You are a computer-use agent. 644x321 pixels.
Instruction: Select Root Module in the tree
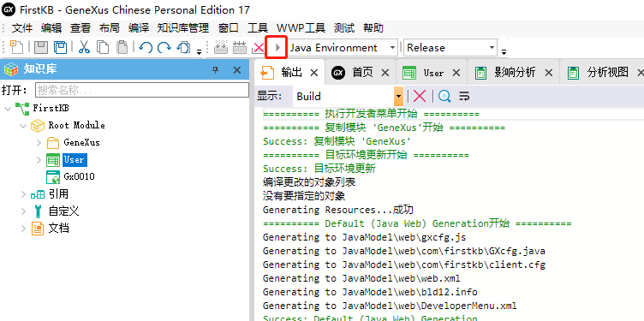77,125
